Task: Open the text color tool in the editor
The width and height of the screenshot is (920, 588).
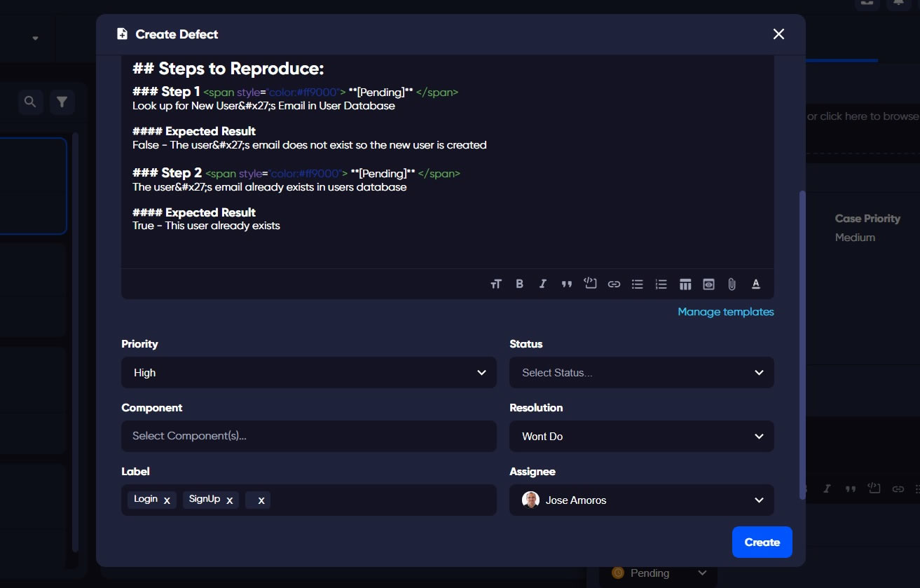Action: 756,284
